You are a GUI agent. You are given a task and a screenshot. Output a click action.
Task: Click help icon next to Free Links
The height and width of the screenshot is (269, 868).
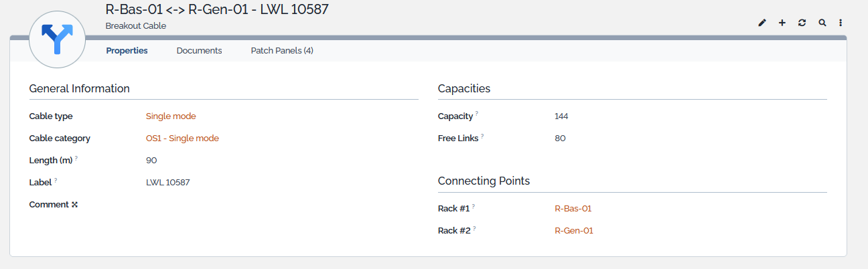(x=482, y=137)
